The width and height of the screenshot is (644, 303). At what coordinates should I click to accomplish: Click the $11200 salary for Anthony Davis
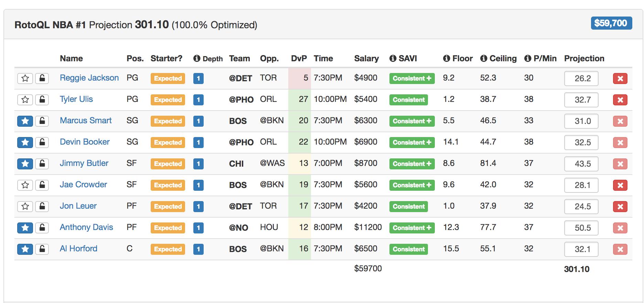(x=368, y=227)
